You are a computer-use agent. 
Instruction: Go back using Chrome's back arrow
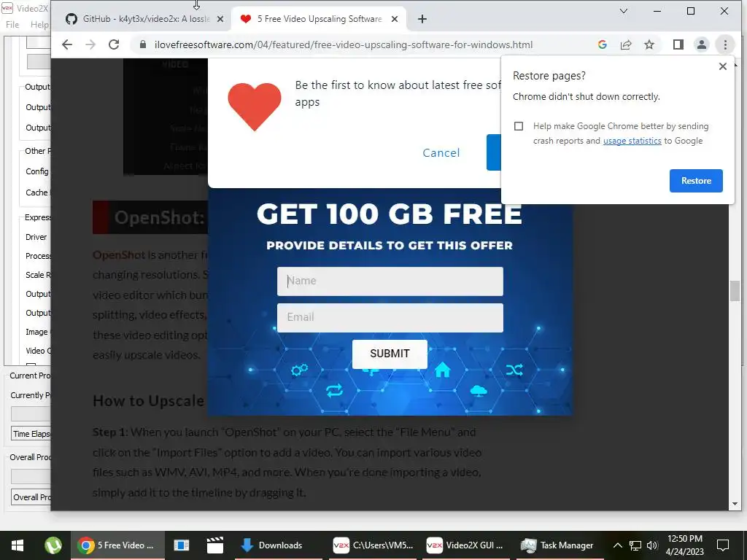tap(67, 44)
